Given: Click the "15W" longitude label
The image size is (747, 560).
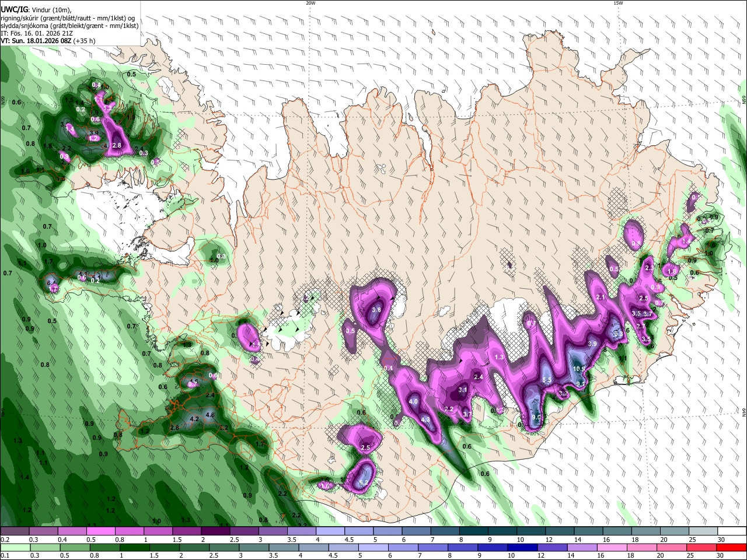Looking at the screenshot, I should pyautogui.click(x=618, y=3).
